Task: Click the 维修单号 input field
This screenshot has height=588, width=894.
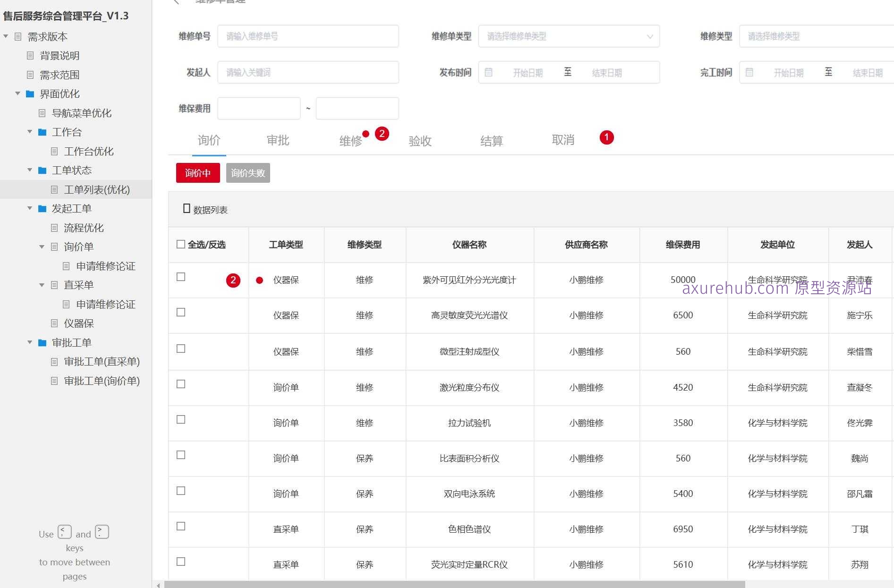Action: coord(307,36)
